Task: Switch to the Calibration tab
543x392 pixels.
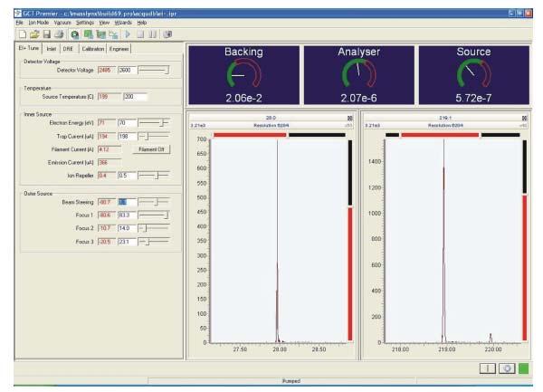Action: 92,49
